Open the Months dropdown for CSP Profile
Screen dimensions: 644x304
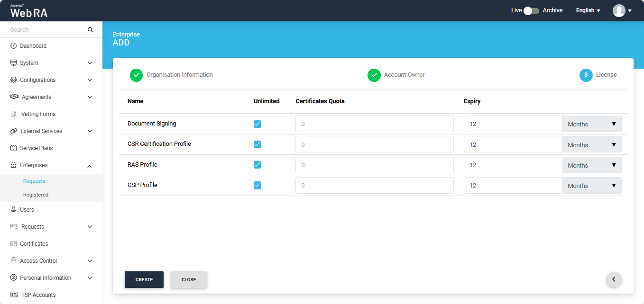[592, 185]
